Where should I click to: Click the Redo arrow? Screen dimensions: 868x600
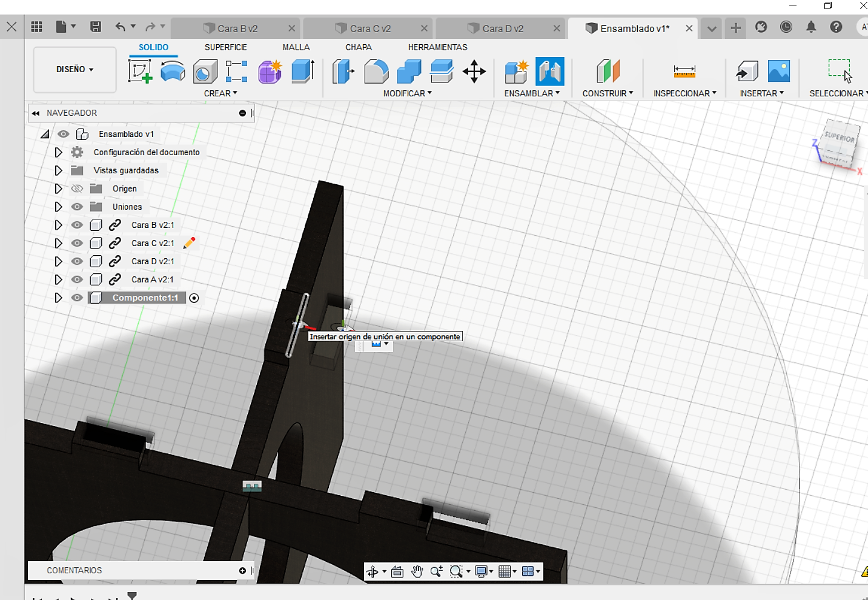pos(150,27)
